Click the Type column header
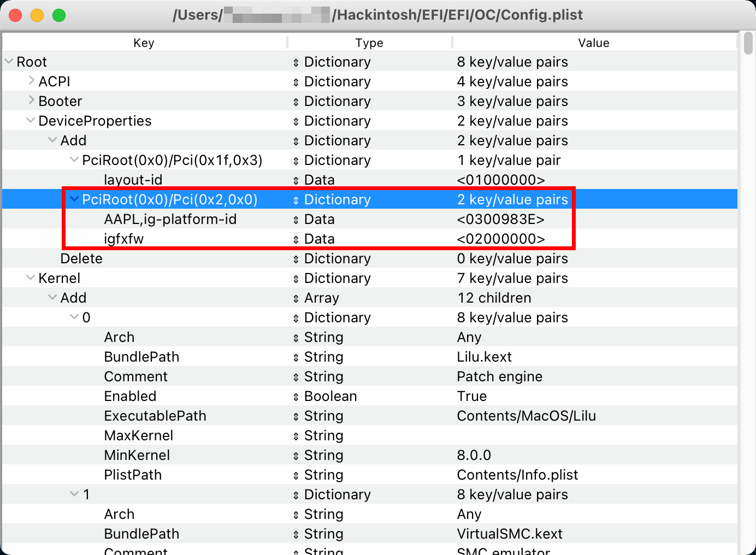 pyautogui.click(x=369, y=43)
